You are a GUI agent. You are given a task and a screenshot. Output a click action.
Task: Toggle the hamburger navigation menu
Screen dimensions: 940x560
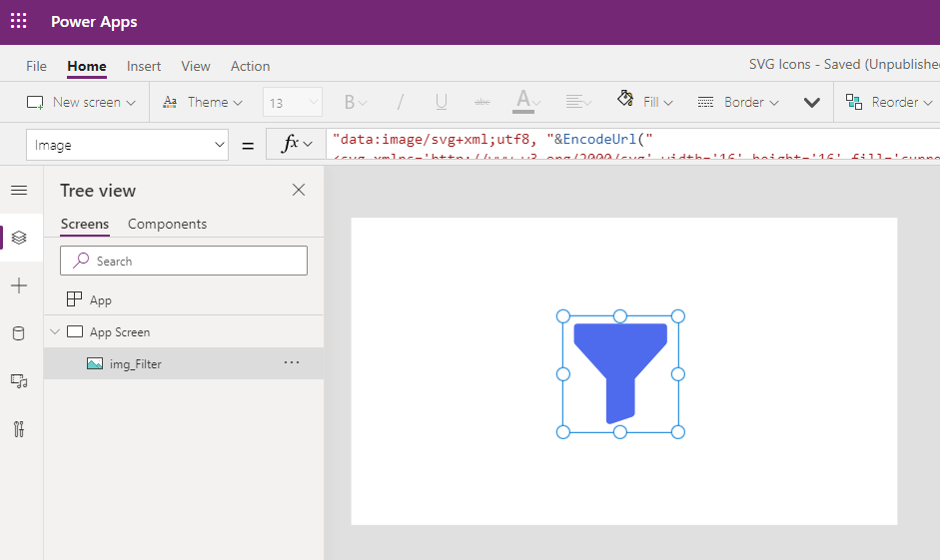(19, 191)
